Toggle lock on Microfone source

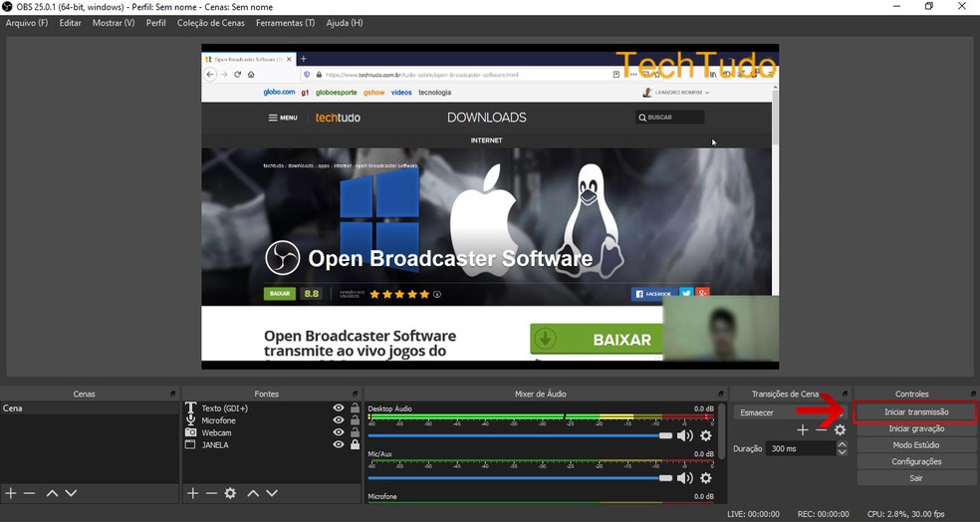click(355, 420)
